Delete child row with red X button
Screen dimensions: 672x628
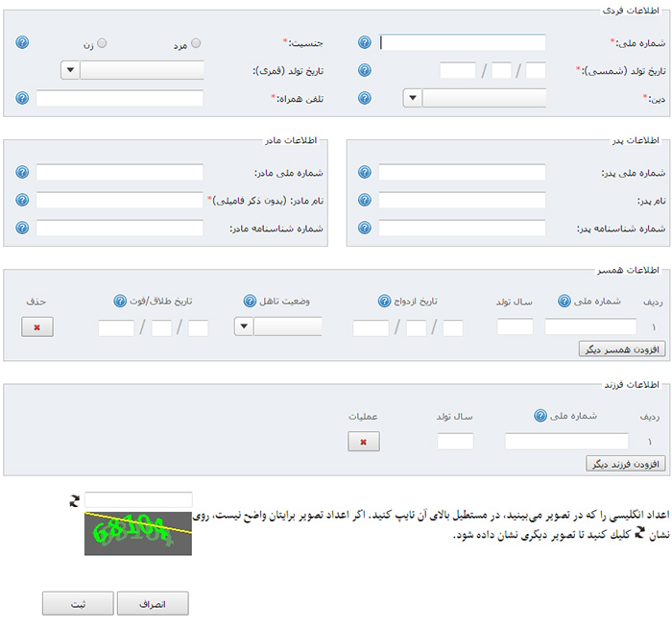pos(364,442)
